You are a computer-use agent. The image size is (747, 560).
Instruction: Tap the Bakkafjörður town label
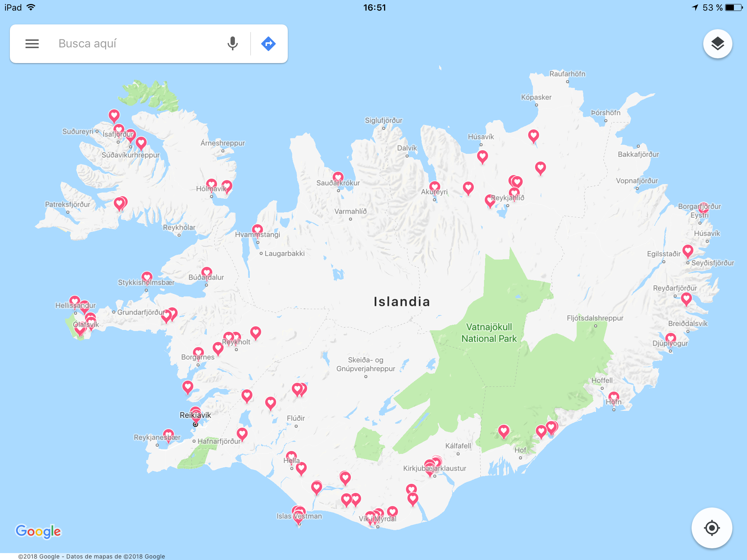(638, 154)
